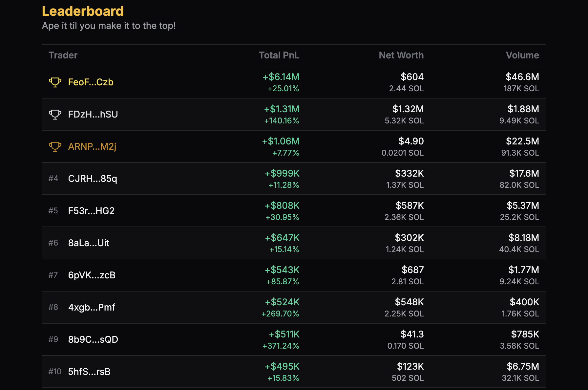Click the Total PnL column header
588x390 pixels.
[279, 55]
